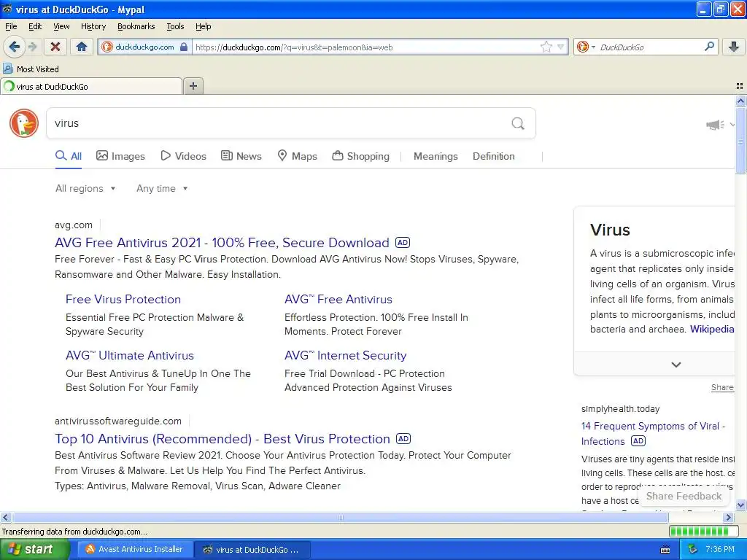The image size is (747, 560).
Task: Bookmark this page with the star icon
Action: pos(546,47)
